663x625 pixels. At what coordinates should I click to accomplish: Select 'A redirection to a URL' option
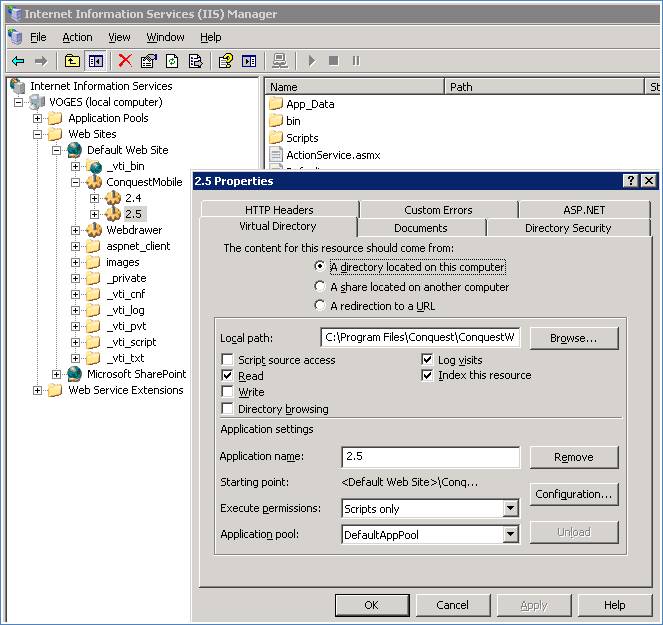[x=320, y=305]
